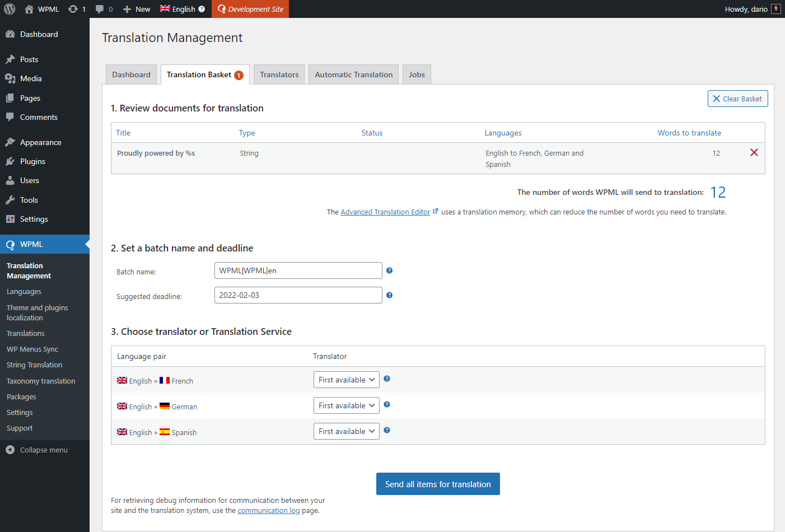Click Send all items for translation
The height and width of the screenshot is (532, 785).
(438, 484)
